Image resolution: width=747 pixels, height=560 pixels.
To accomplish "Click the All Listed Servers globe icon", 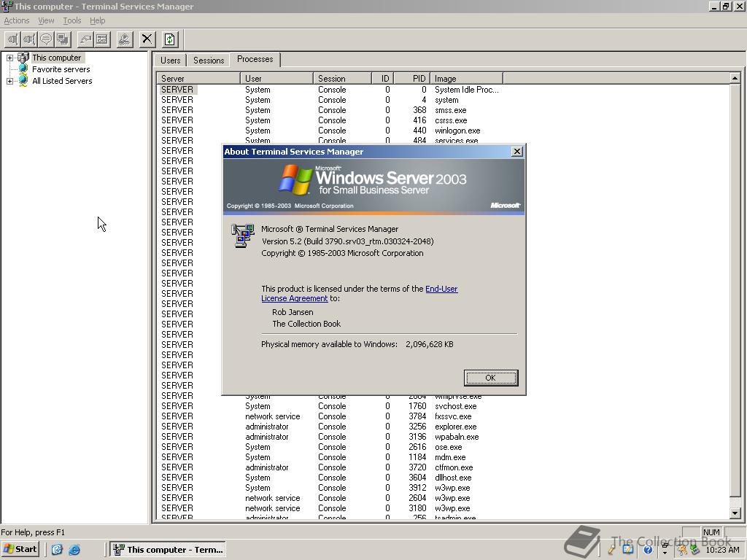I will 23,81.
